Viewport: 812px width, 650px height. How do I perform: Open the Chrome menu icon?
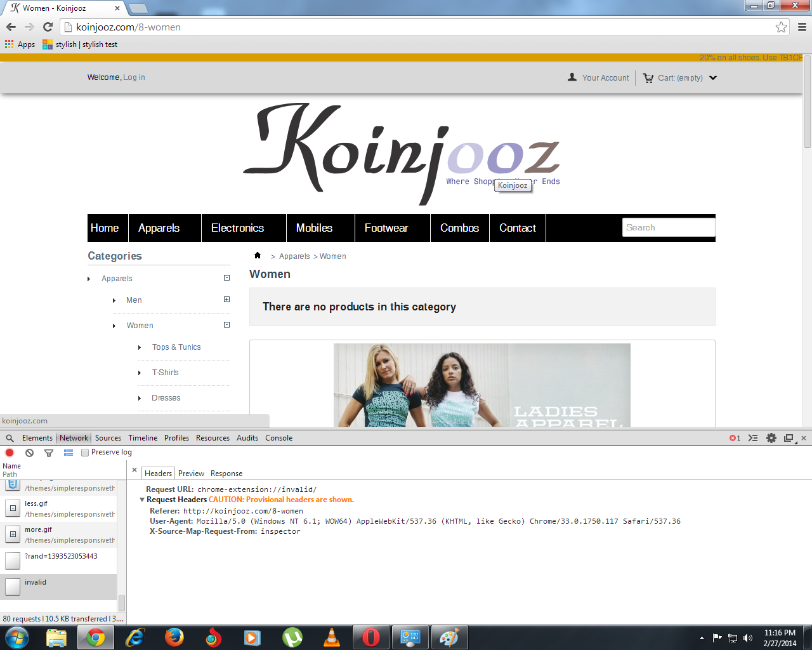tap(802, 27)
